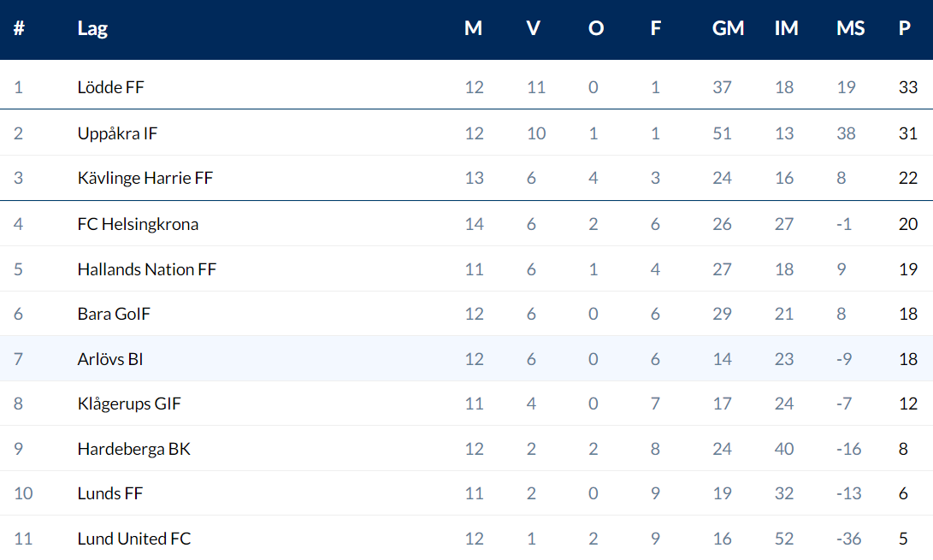This screenshot has height=560, width=933.
Task: Open Lund United FC team page
Action: coord(133,539)
